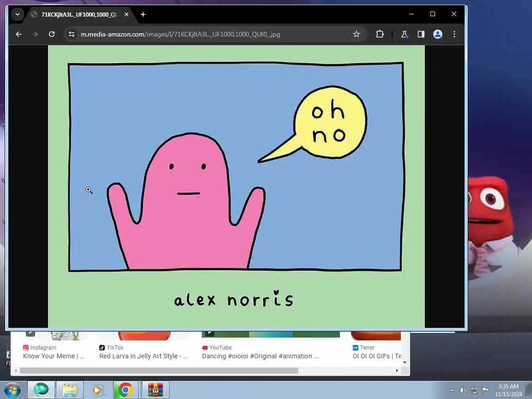Open the Extensions puzzle icon
The height and width of the screenshot is (399, 532).
click(x=380, y=34)
